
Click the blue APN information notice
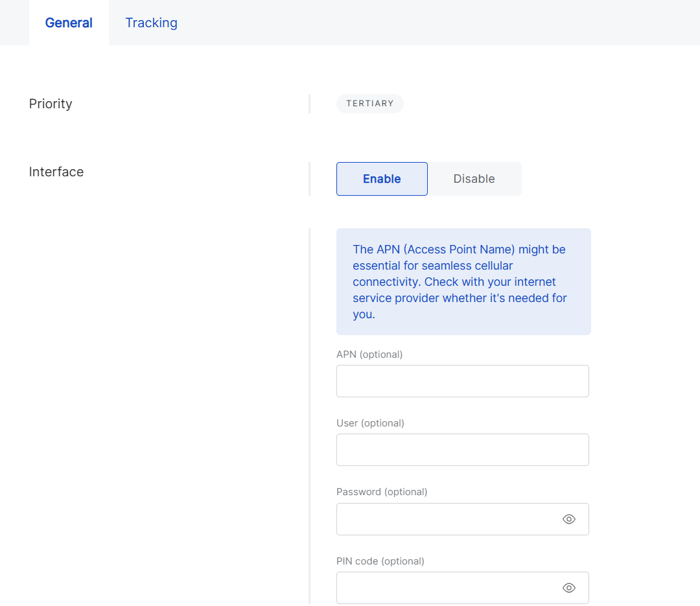point(463,281)
